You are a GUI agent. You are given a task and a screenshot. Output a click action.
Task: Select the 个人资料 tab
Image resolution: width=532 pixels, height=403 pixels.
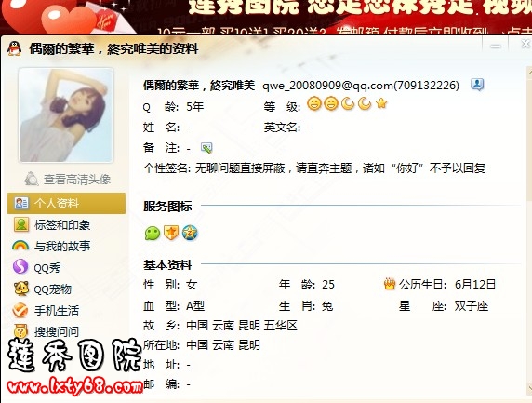pyautogui.click(x=67, y=204)
